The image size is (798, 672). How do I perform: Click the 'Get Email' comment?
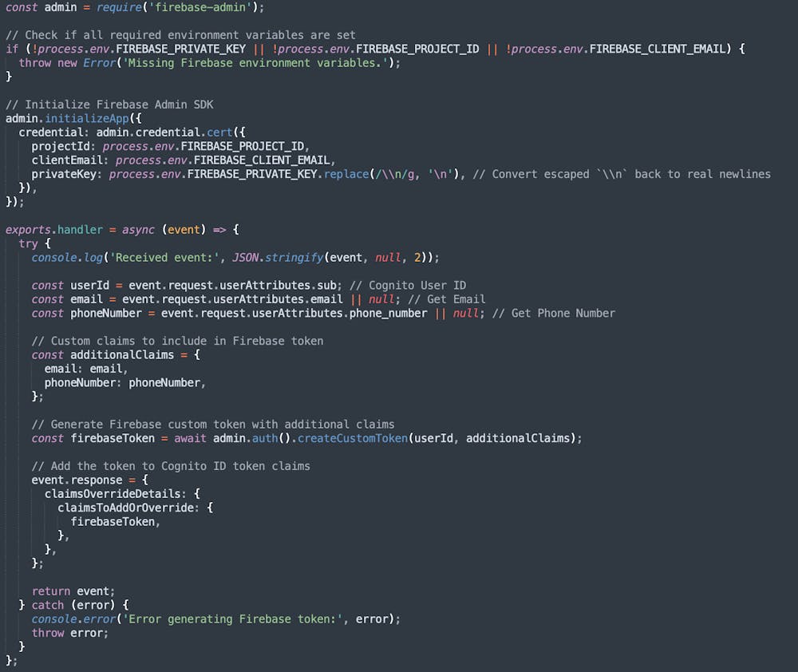click(446, 298)
